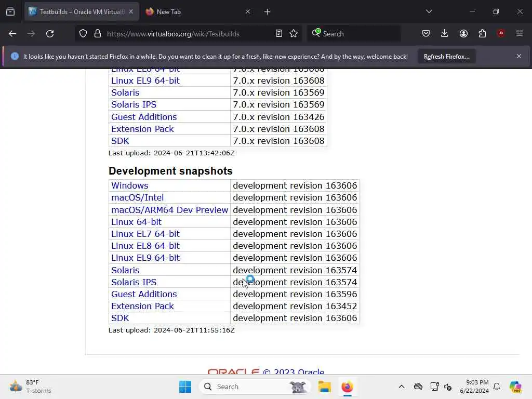
Task: Click the Refresh Firefox button
Action: [446, 57]
